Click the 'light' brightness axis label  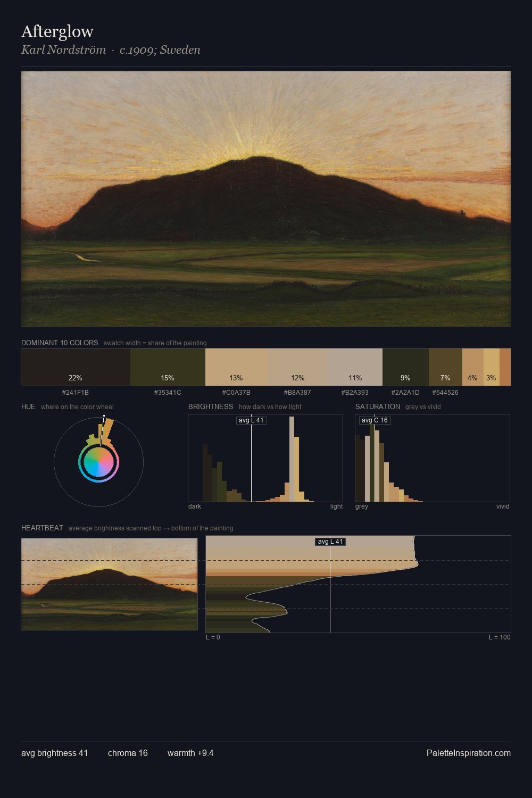336,506
